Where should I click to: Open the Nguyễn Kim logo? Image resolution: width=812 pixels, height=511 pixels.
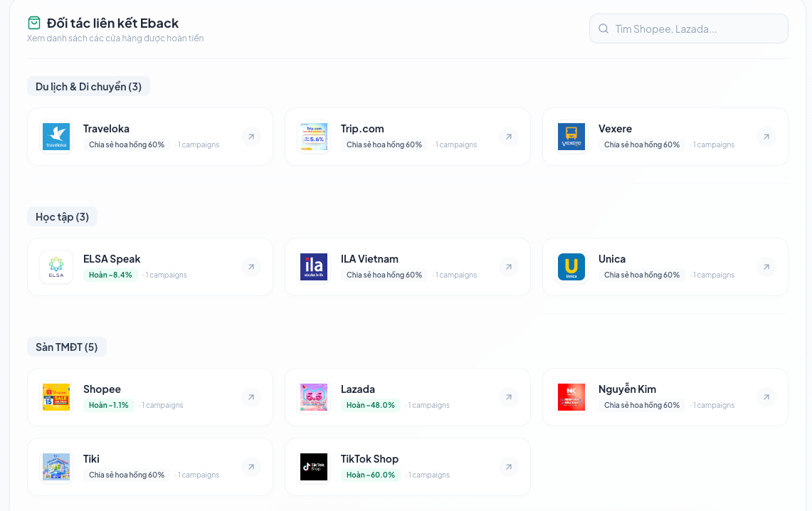coord(571,397)
